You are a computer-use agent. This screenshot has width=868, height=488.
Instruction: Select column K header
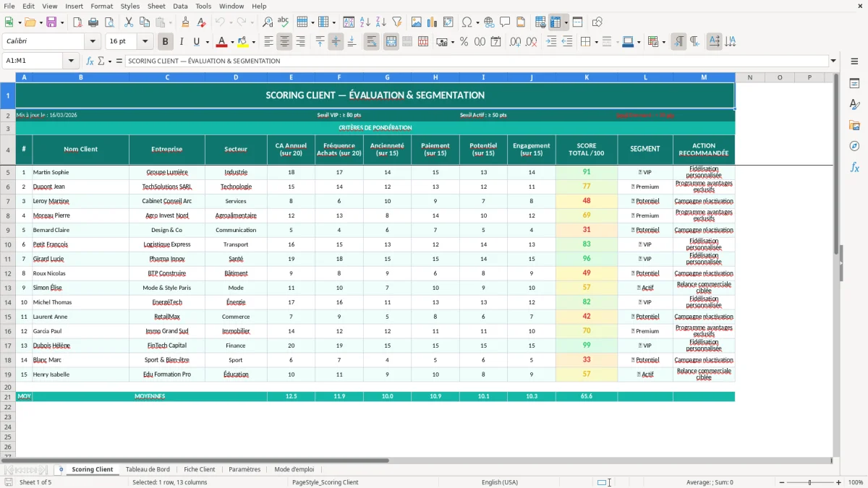point(587,77)
